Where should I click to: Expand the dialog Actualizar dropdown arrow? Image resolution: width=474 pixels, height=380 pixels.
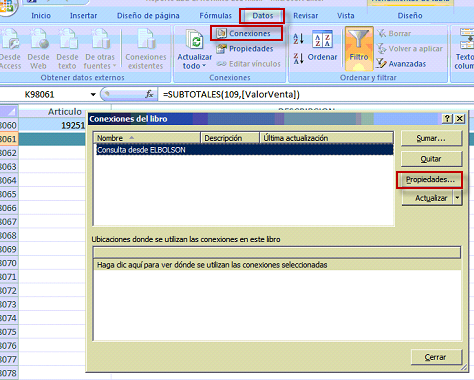click(458, 198)
